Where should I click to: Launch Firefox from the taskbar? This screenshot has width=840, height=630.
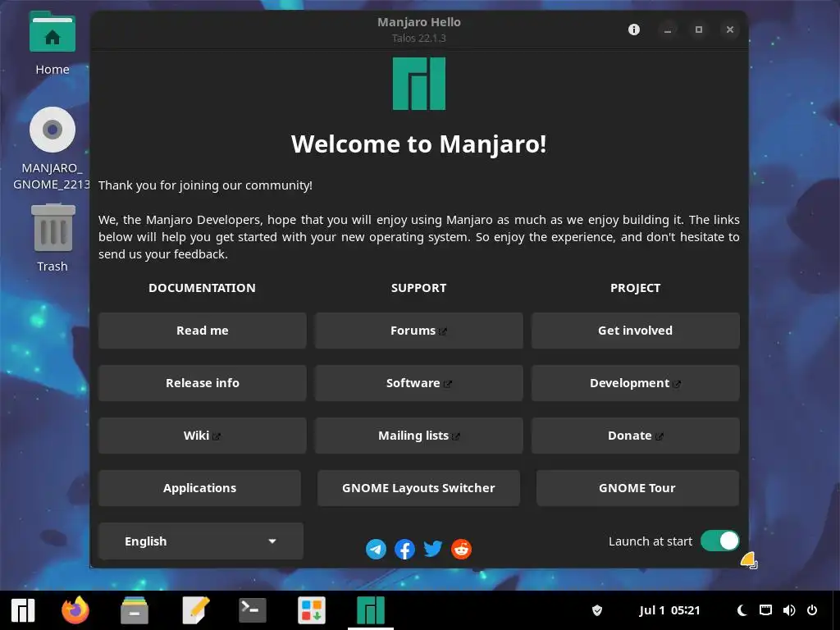pyautogui.click(x=75, y=610)
